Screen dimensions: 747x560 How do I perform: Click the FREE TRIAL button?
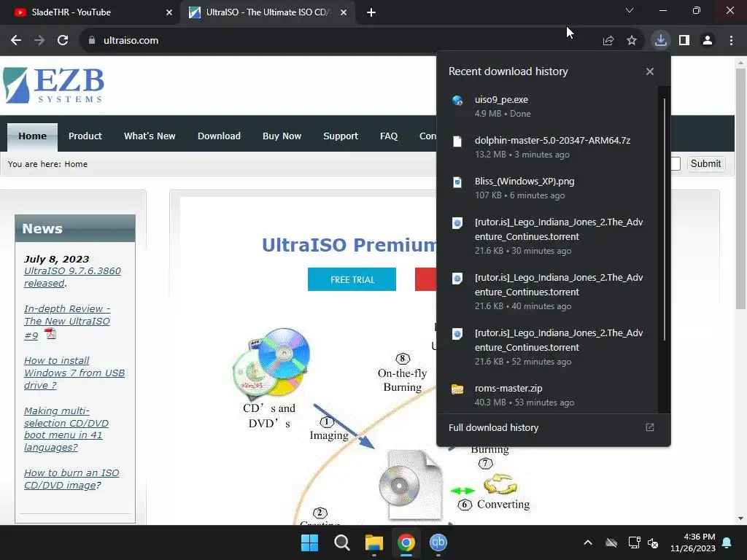point(352,279)
